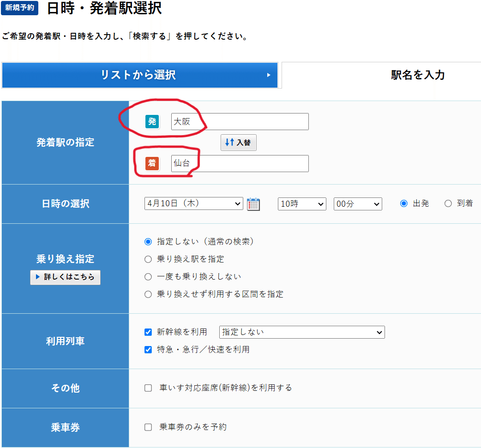Swap stations with the 入替 button
This screenshot has width=481, height=448.
point(239,142)
